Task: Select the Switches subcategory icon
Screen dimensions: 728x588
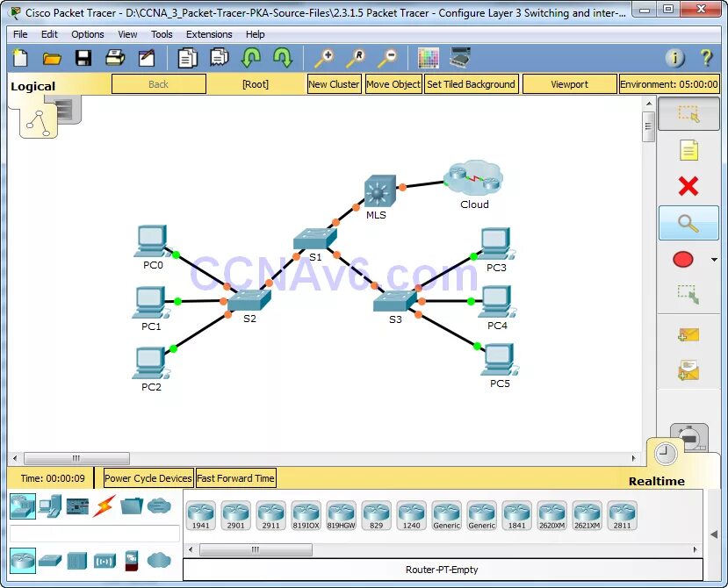Action: pyautogui.click(x=50, y=561)
